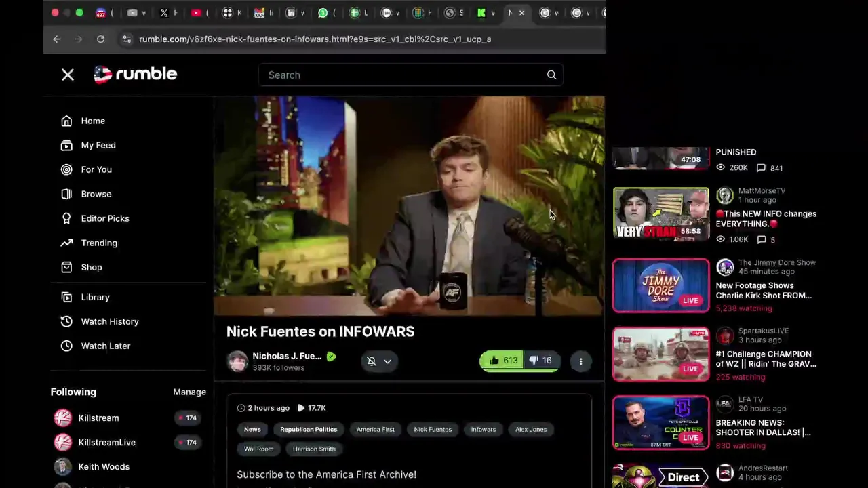
Task: Like the video with thumbs up
Action: pyautogui.click(x=502, y=361)
